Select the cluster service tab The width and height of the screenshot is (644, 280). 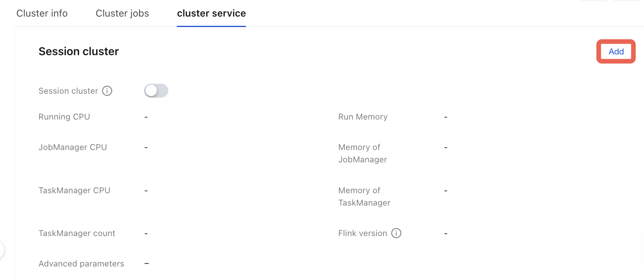point(211,13)
